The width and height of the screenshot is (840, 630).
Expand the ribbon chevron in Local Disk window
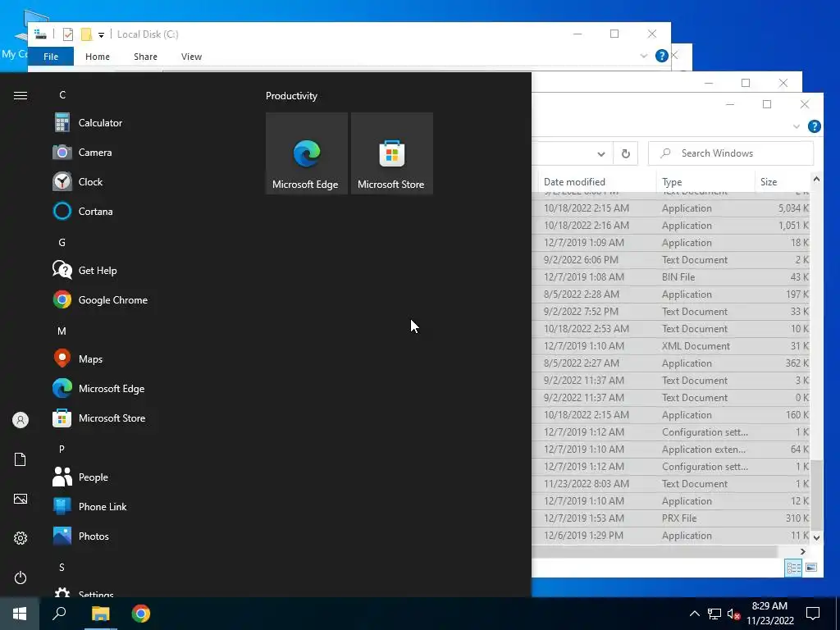(x=643, y=56)
